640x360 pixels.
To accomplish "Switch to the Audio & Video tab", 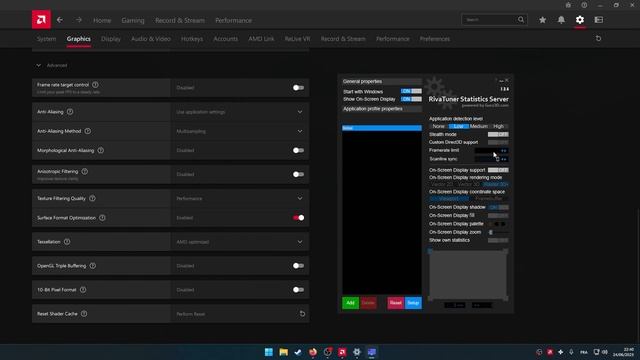I will point(151,39).
